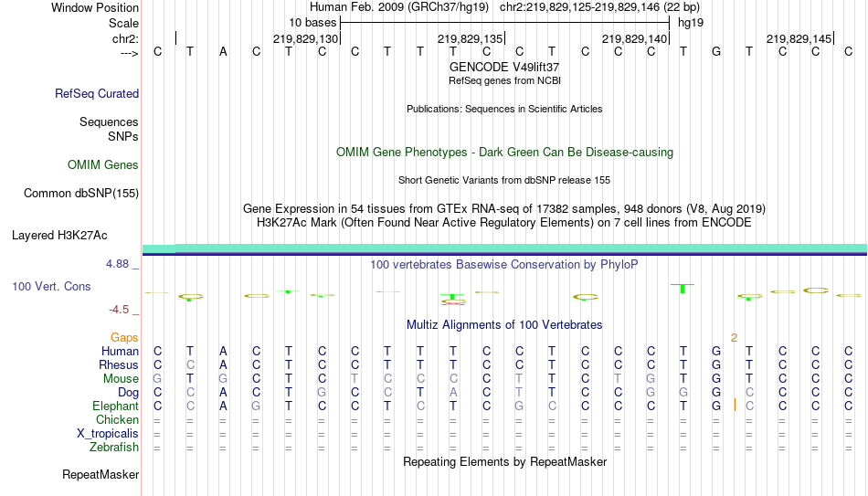The image size is (868, 496).
Task: Click the hg19 label beside scale bar
Action: pos(691,23)
